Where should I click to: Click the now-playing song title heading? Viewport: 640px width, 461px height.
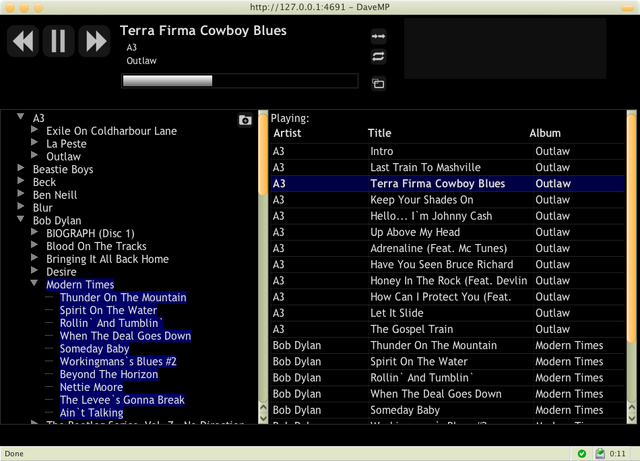pos(203,31)
